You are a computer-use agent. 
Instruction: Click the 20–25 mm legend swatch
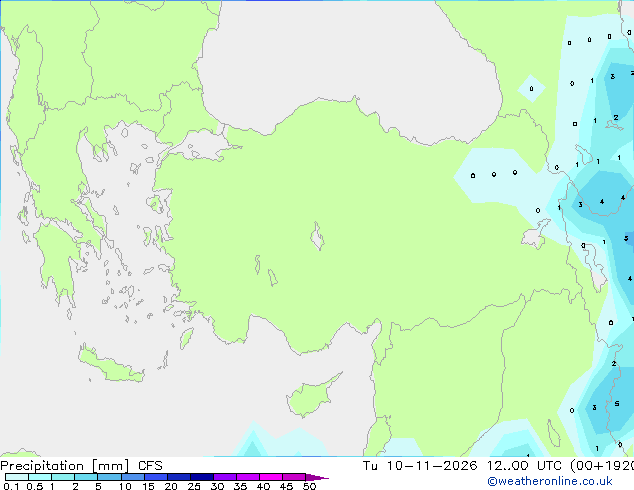click(178, 477)
